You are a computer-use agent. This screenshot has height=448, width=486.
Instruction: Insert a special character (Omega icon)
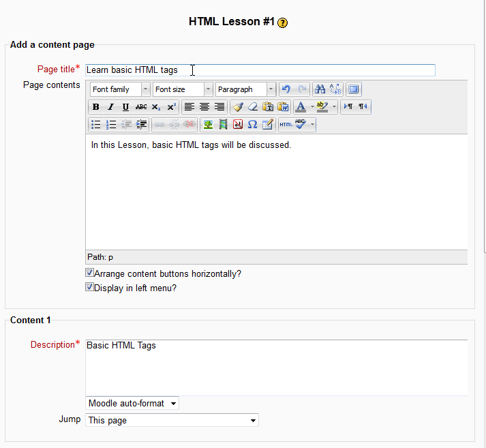click(x=252, y=125)
